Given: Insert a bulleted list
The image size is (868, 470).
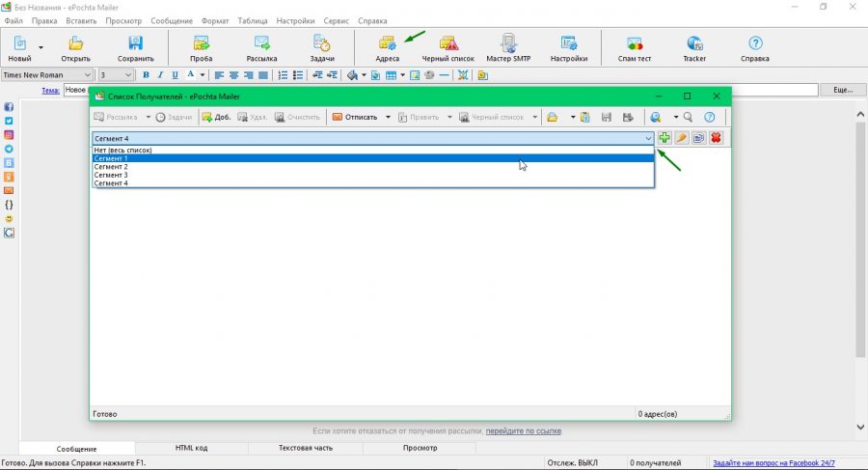Looking at the screenshot, I should click(298, 75).
